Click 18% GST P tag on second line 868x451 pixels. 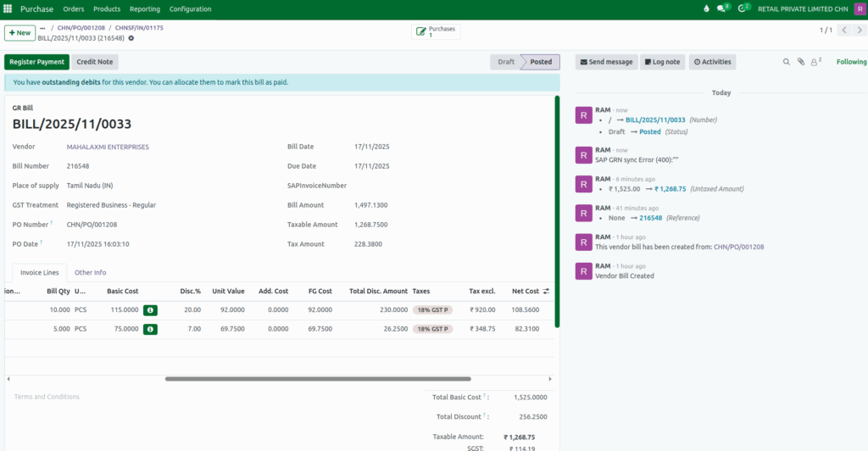(432, 329)
